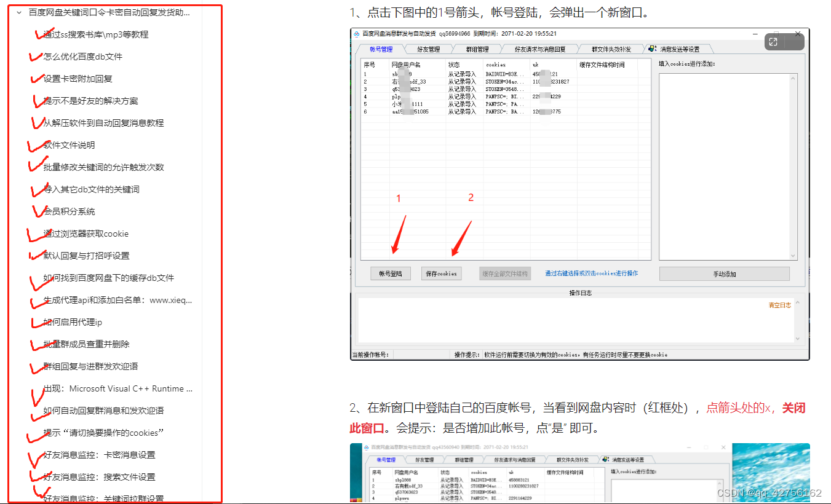Open tree item 怎么优化百度db文件
This screenshot has width=831, height=504.
[83, 57]
